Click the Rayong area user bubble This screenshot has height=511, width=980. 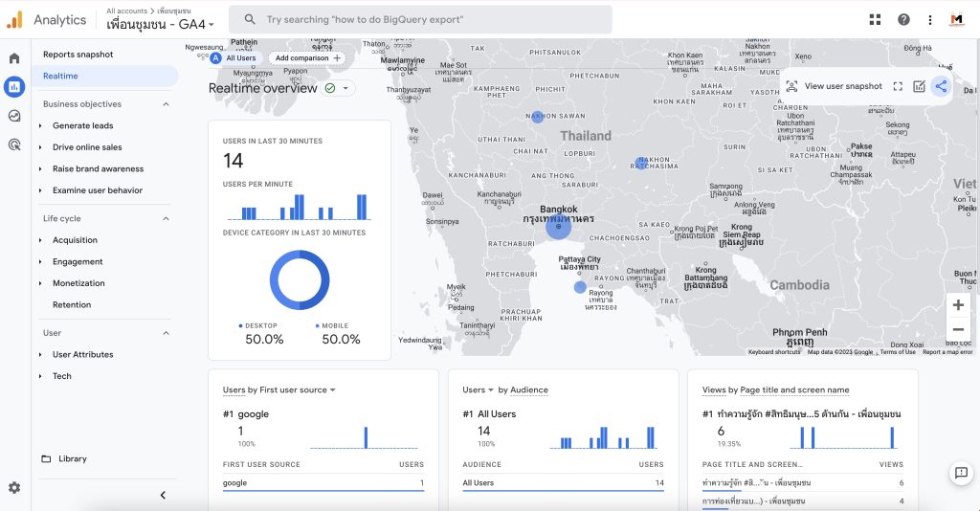tap(580, 287)
